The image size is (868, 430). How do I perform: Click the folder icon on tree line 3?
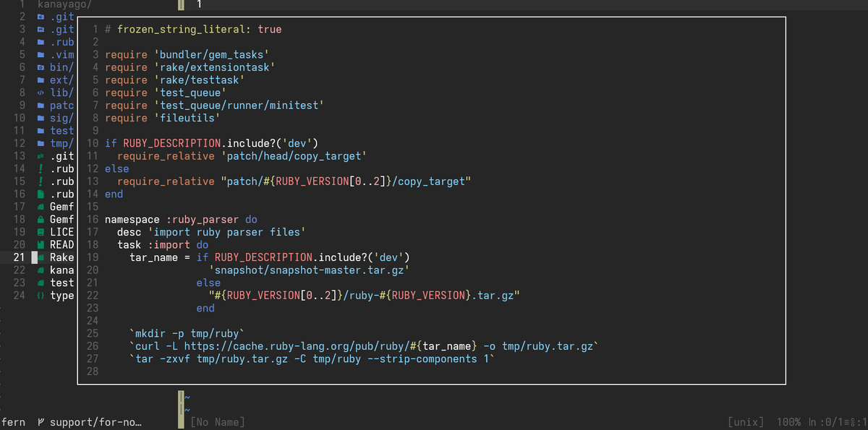[x=41, y=30]
